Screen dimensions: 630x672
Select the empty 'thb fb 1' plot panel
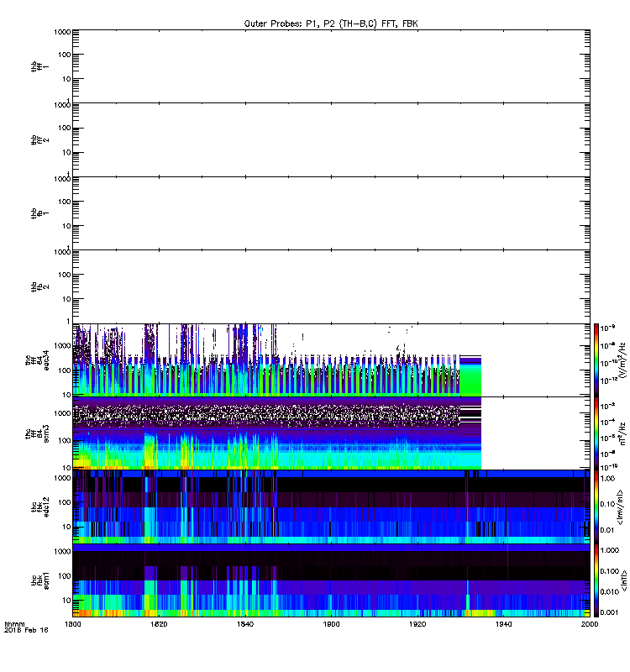[331, 213]
